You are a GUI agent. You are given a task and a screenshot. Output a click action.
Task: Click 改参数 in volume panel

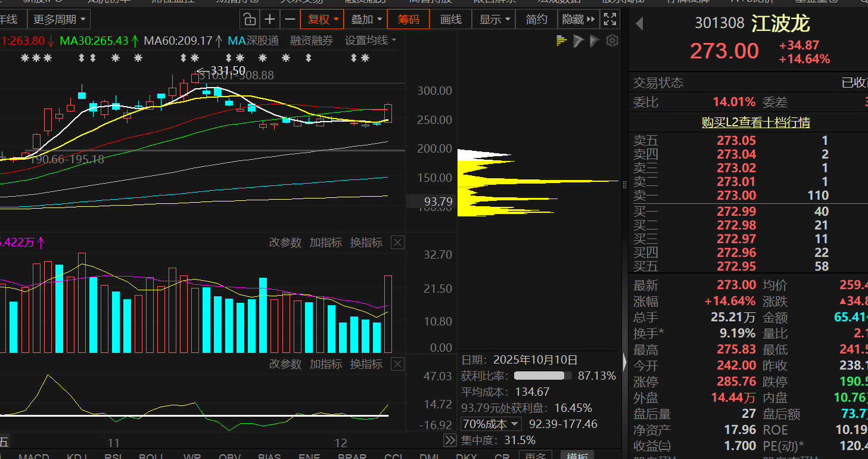285,242
